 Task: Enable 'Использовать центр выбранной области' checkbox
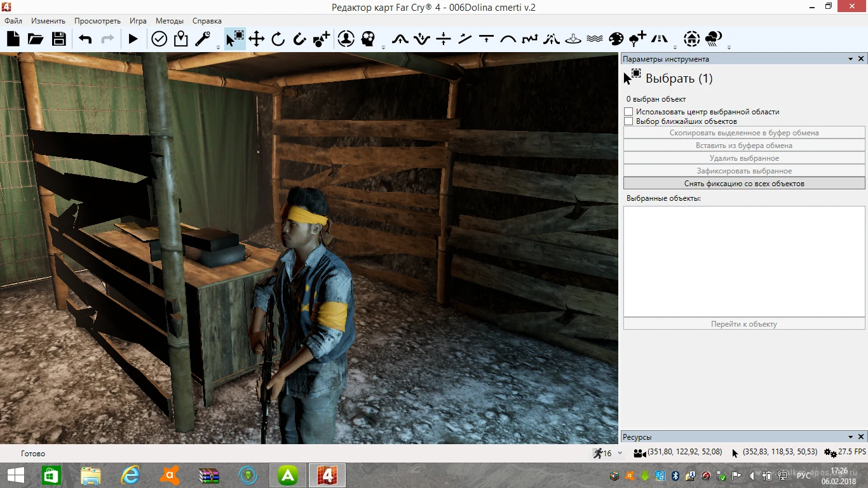pos(628,112)
